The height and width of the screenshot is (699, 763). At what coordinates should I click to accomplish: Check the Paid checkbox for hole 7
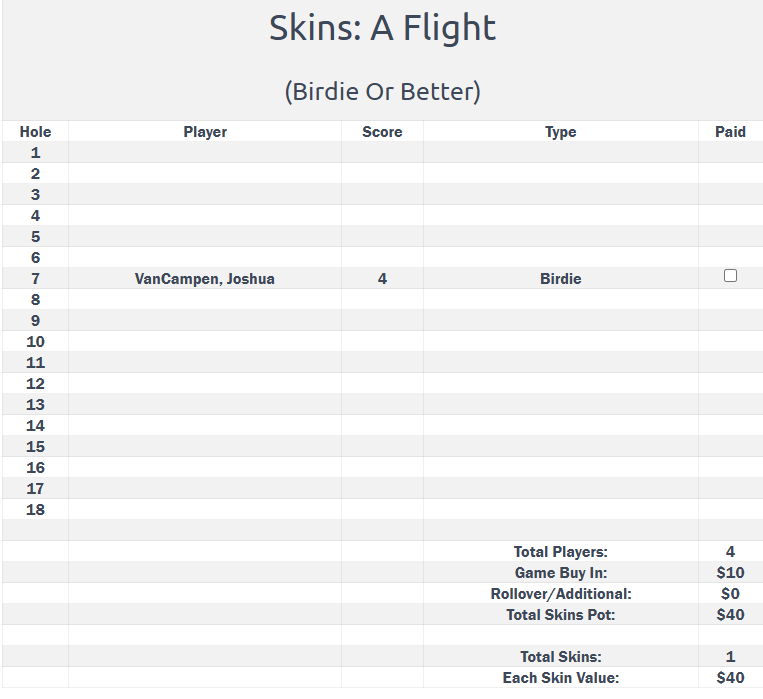click(x=730, y=276)
